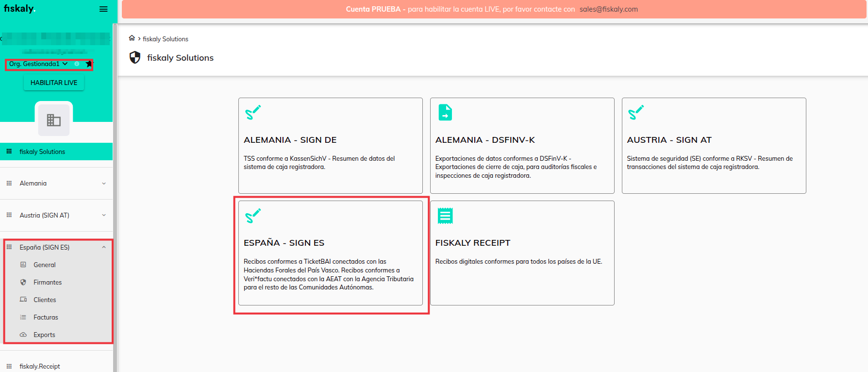Go to Facturas under España

56,317
